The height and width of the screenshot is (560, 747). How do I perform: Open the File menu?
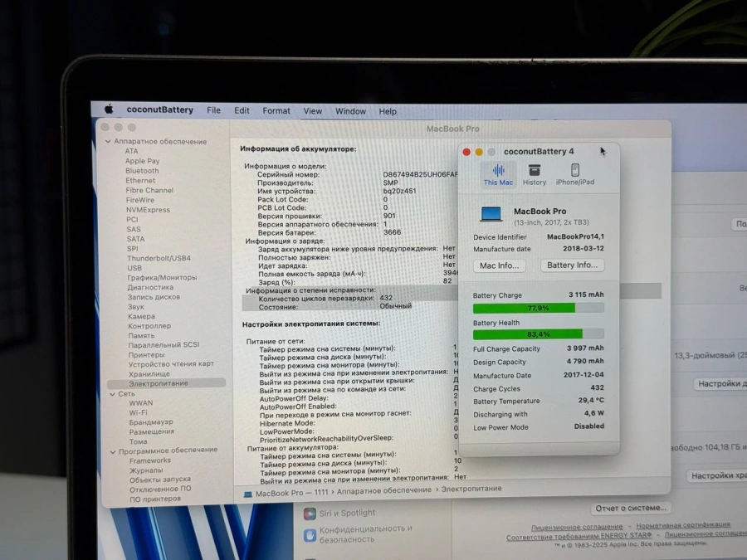(213, 110)
